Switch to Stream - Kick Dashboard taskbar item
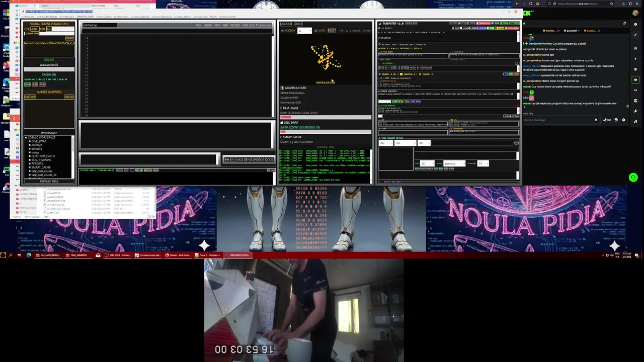This screenshot has height=362, width=644. (178, 255)
